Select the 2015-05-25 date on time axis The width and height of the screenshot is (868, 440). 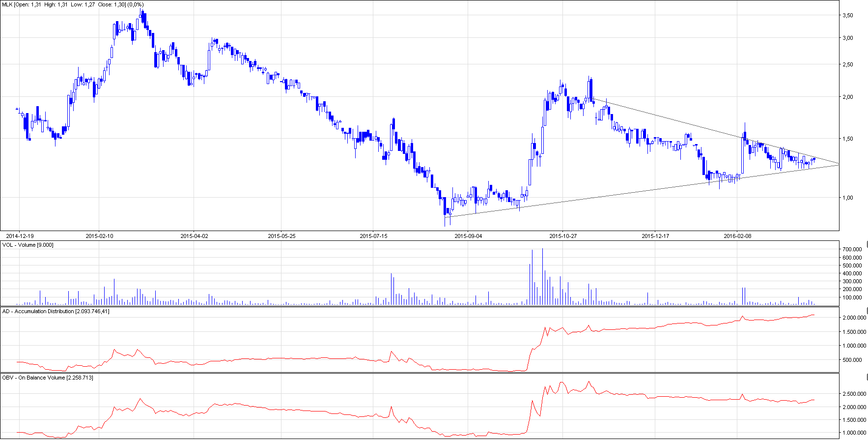coord(281,236)
